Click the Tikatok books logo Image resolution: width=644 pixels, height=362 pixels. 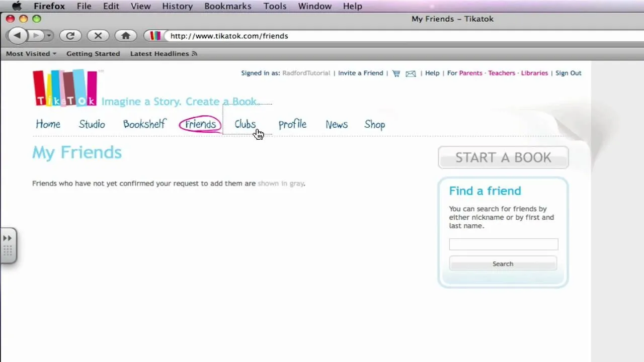pos(65,88)
